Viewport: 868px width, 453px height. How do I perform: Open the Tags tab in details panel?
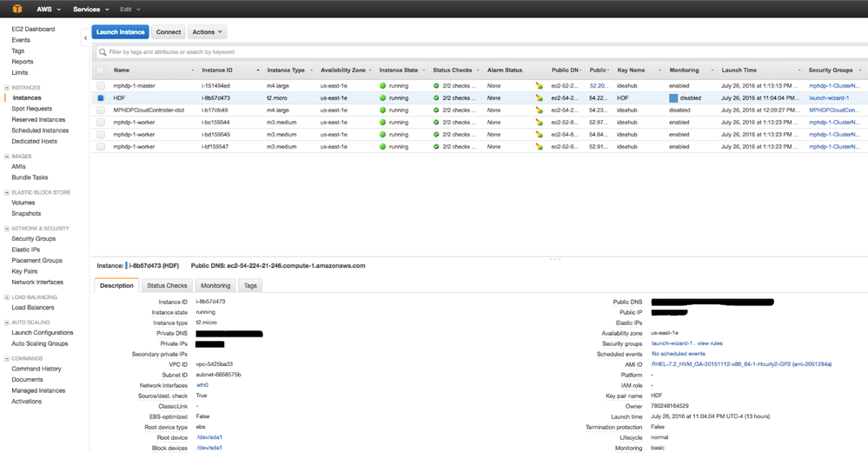[x=250, y=285]
